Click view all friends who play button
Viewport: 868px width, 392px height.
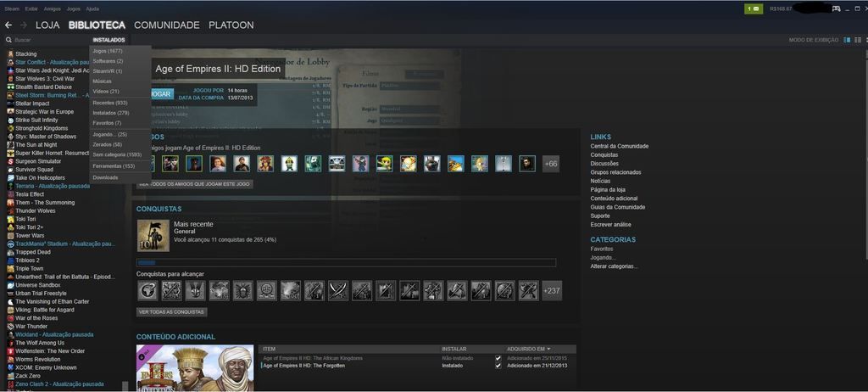point(194,184)
